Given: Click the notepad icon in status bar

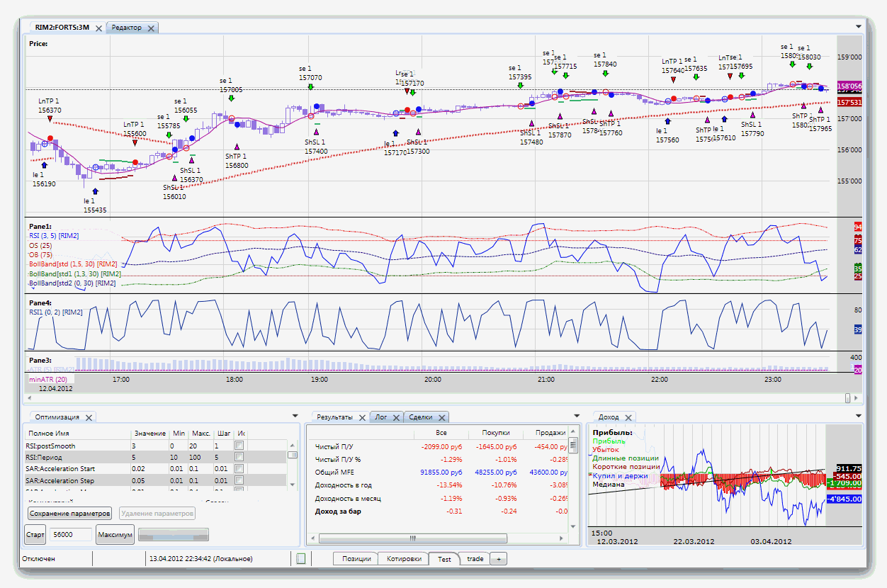Looking at the screenshot, I should 300,559.
